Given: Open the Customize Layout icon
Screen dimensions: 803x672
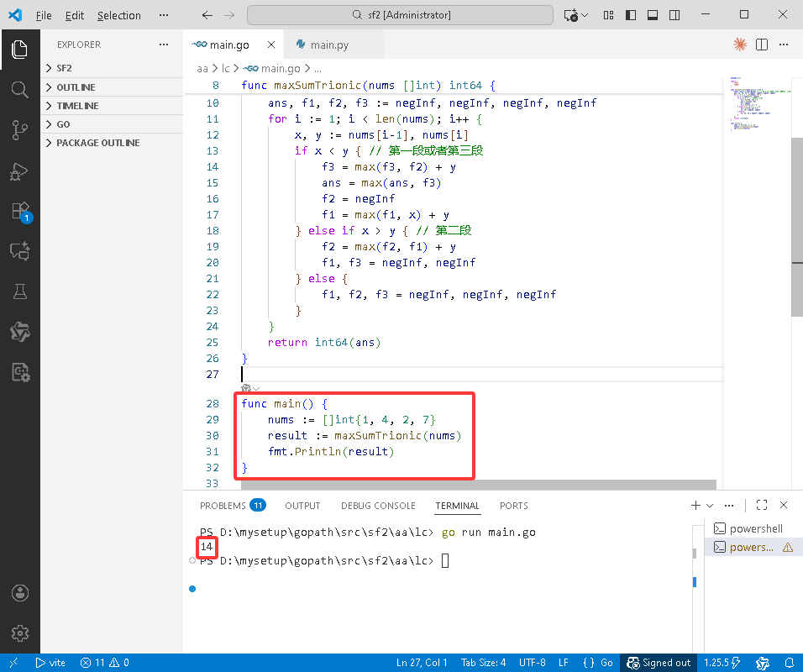Looking at the screenshot, I should pyautogui.click(x=608, y=15).
